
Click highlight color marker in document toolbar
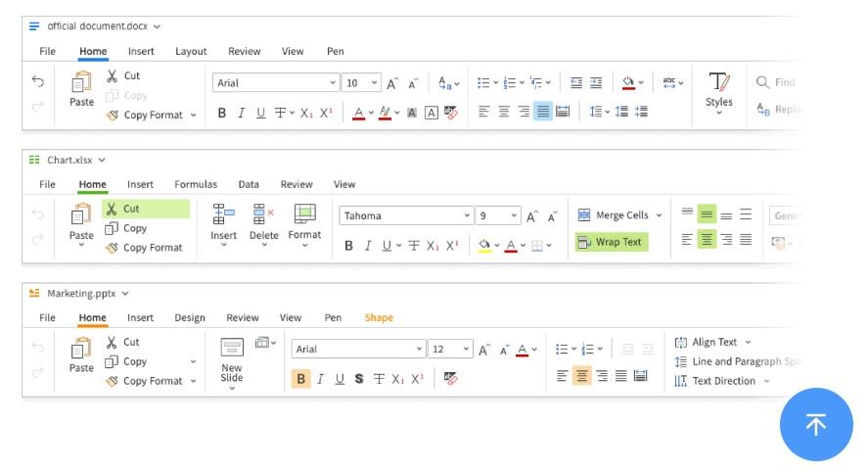[386, 113]
